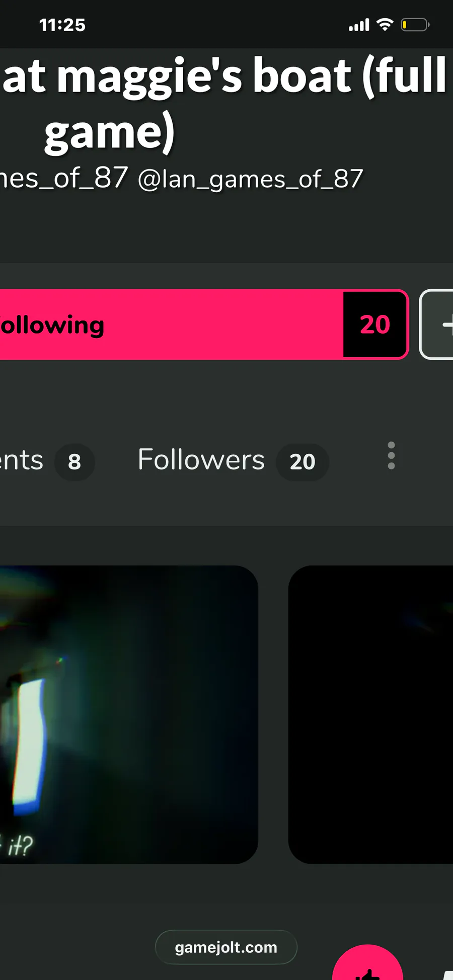Tap the gamejolt.com address pill
Viewport: 453px width, 980px height.
226,947
